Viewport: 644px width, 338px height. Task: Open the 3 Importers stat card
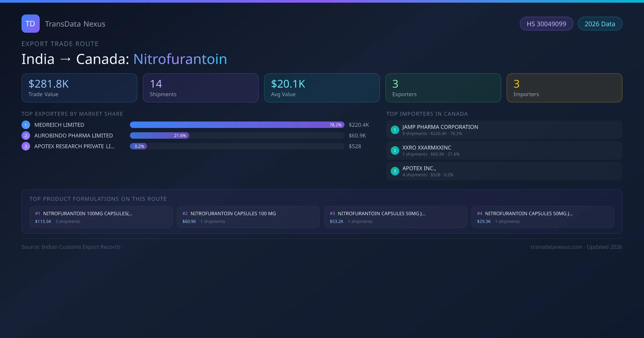(564, 88)
